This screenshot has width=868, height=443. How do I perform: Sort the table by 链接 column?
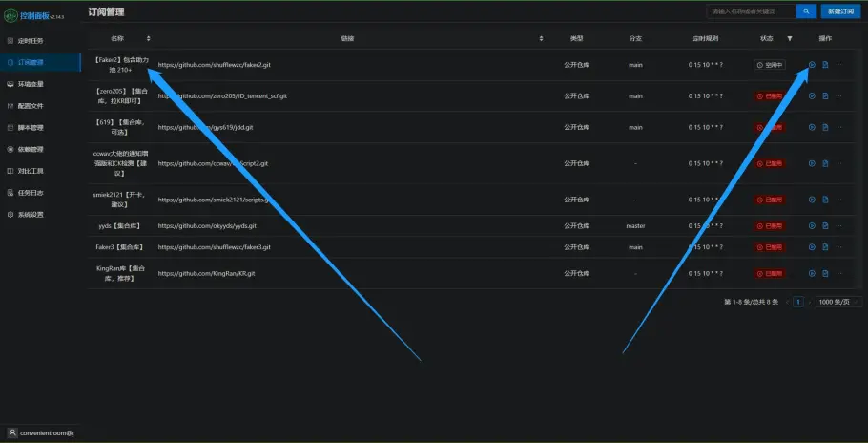(x=541, y=38)
